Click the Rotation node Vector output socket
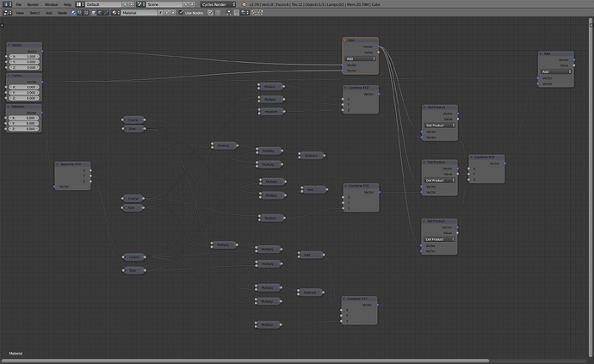The height and width of the screenshot is (364, 594). click(x=42, y=113)
